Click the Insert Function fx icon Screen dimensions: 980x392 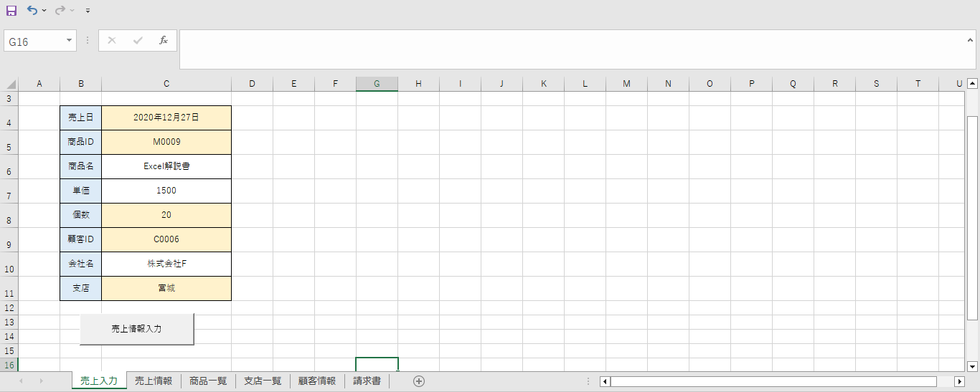click(x=164, y=40)
